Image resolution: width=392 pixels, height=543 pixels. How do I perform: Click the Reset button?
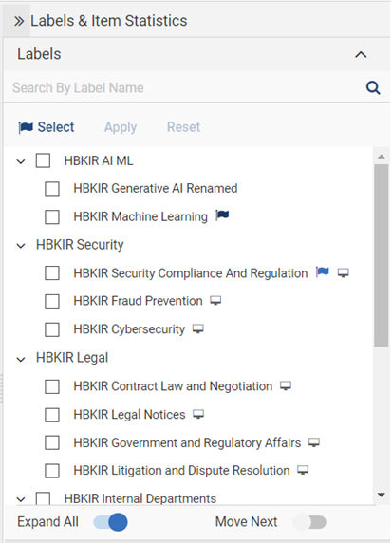click(183, 127)
